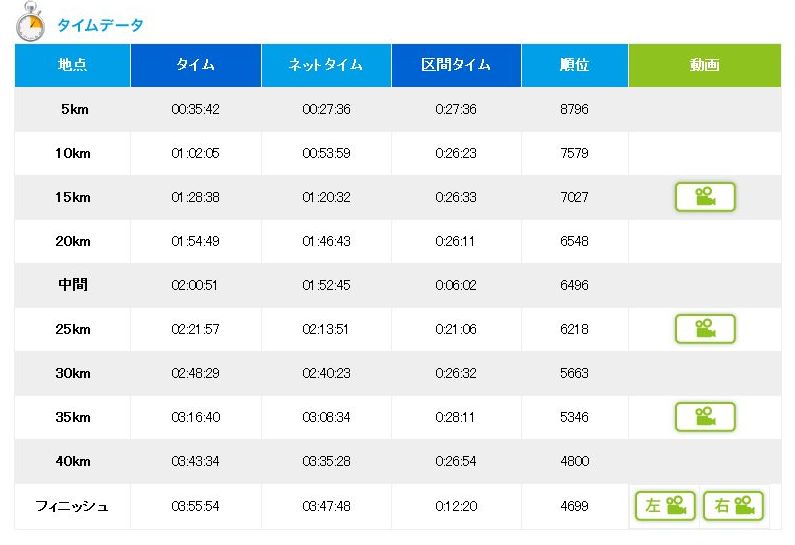Select the 地点 column header

(x=73, y=66)
